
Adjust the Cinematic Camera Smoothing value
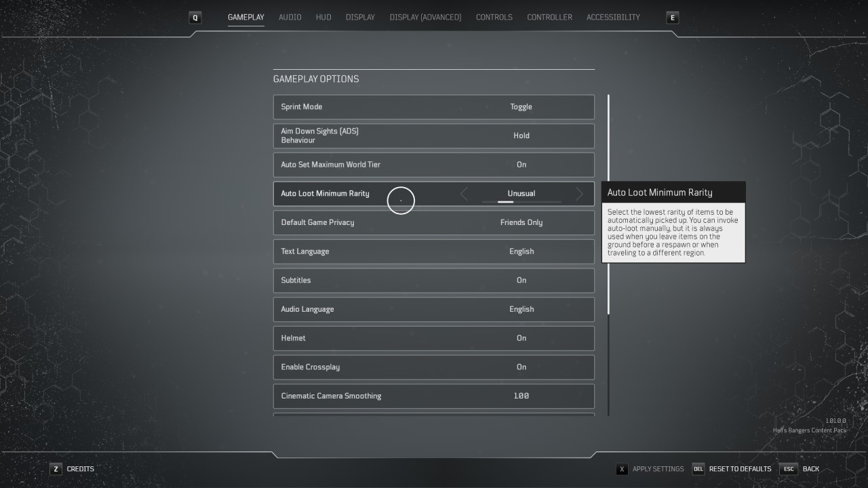pyautogui.click(x=521, y=396)
